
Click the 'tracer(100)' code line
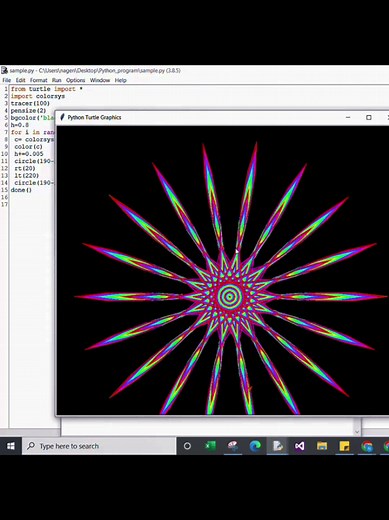click(x=30, y=103)
